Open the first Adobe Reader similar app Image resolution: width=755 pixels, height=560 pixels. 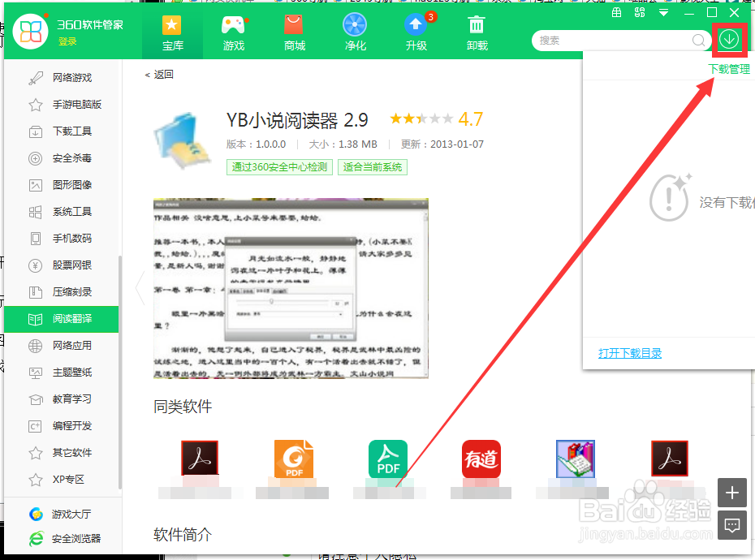200,459
